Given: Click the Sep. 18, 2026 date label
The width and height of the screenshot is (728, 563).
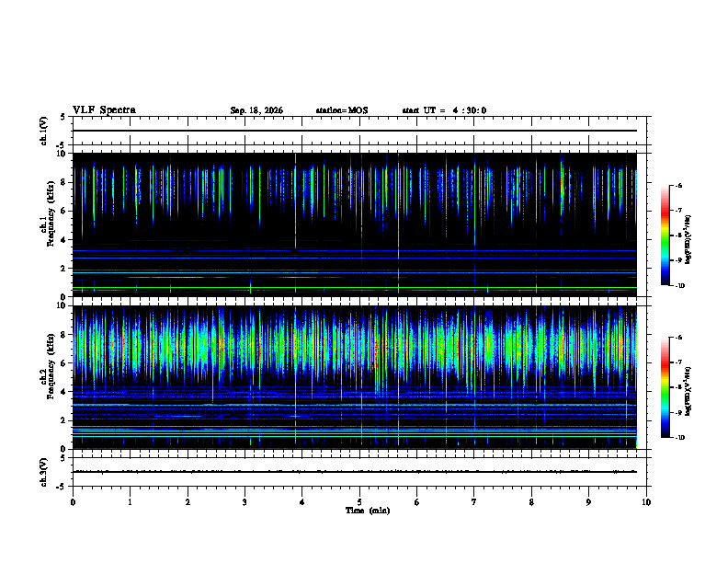Looking at the screenshot, I should 256,110.
